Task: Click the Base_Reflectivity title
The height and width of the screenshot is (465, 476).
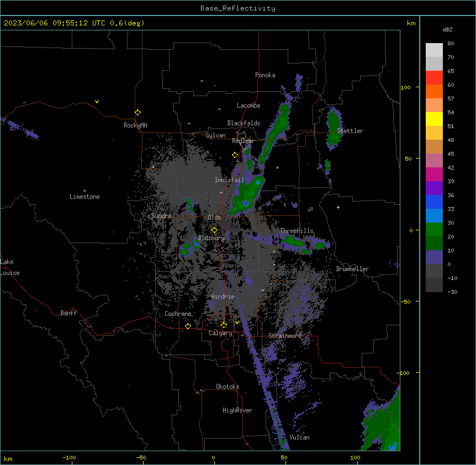Action: pos(238,8)
